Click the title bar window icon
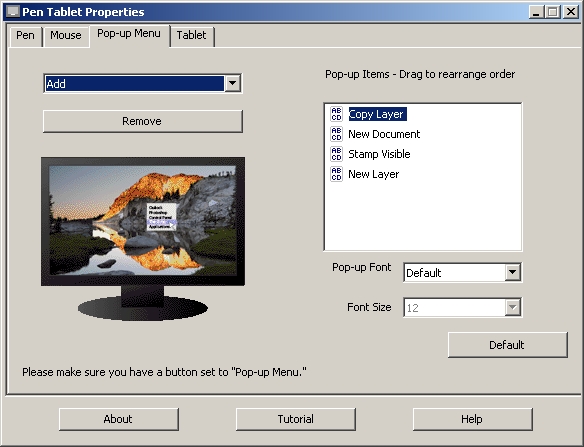The image size is (584, 447). click(13, 12)
